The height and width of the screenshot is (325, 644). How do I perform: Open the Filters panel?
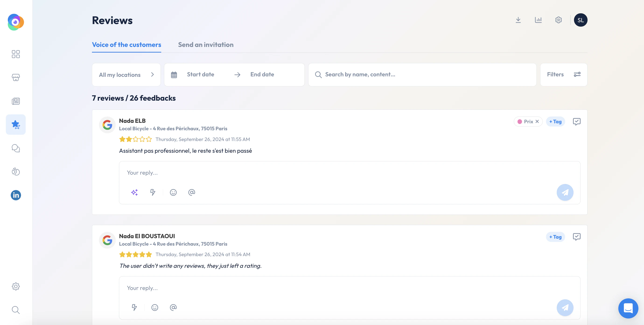(563, 74)
